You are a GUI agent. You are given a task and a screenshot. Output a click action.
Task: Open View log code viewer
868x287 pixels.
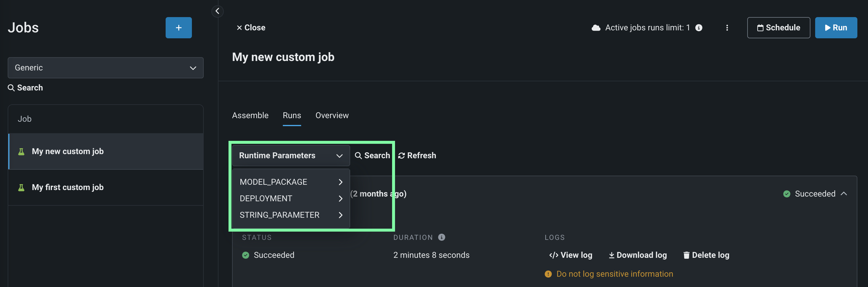point(570,255)
